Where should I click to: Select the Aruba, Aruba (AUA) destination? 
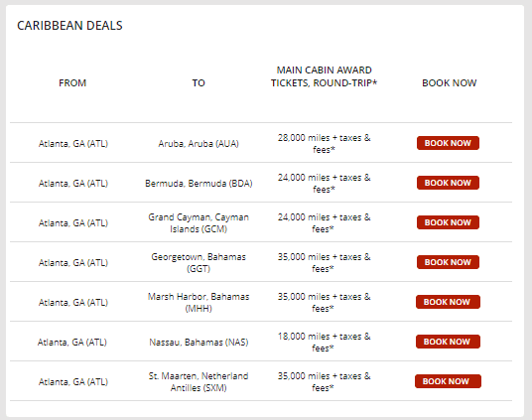point(199,144)
